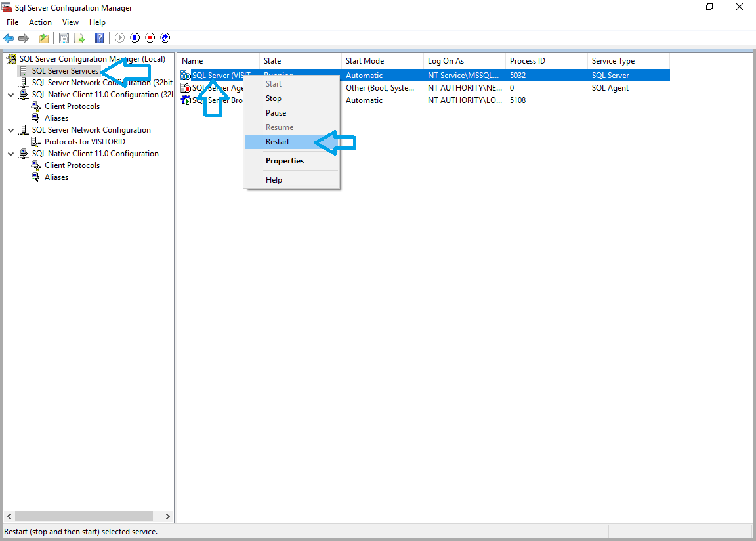Open Properties from the context menu
The image size is (756, 541).
pyautogui.click(x=285, y=161)
